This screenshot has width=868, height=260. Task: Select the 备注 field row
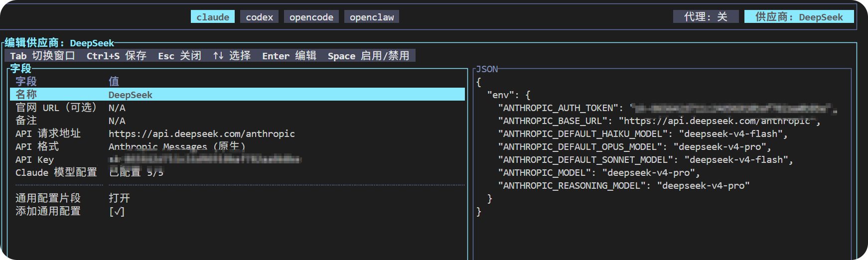tap(237, 121)
